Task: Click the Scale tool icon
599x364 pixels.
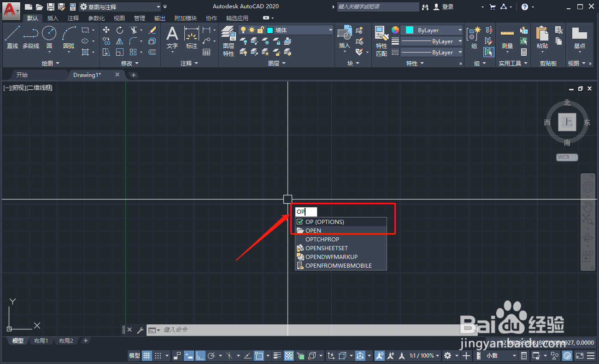Action: tap(120, 52)
